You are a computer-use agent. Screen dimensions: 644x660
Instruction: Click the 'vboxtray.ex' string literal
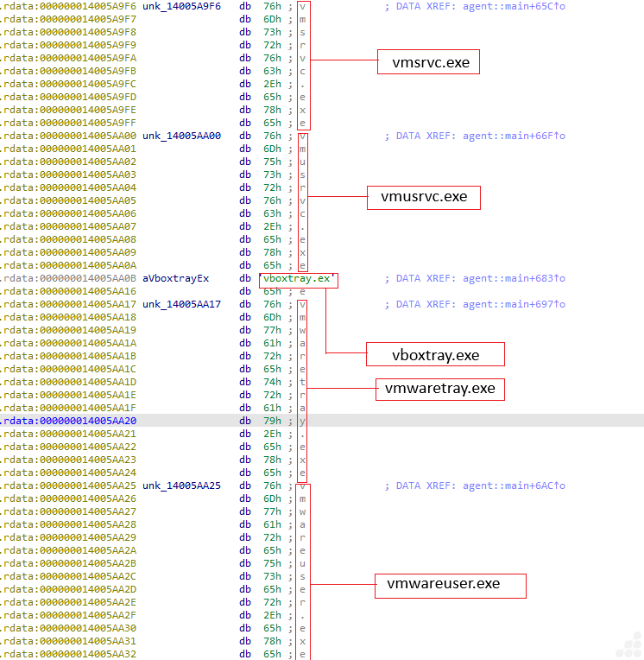tap(299, 279)
